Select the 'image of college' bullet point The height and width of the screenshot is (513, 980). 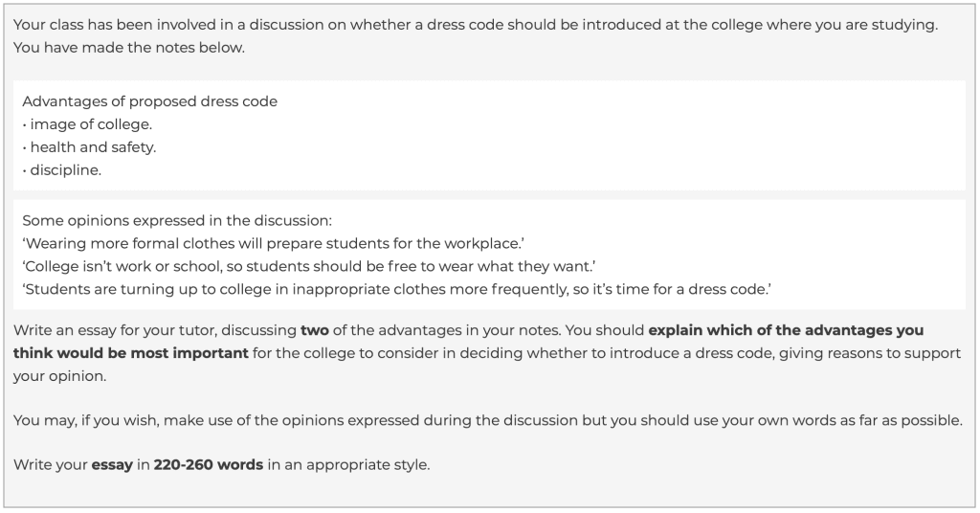tap(90, 124)
